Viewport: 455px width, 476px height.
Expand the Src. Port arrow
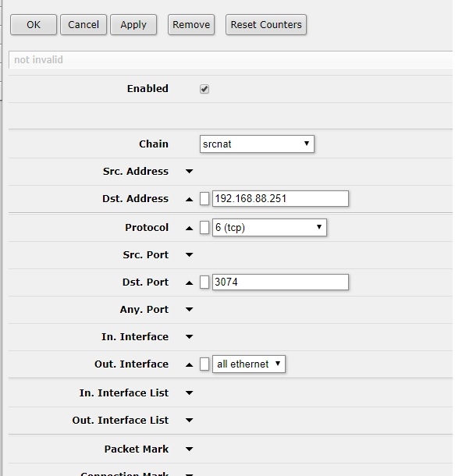pos(189,254)
